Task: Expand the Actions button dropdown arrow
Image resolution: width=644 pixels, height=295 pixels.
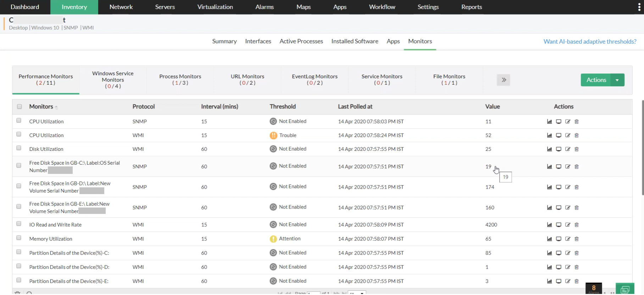Action: pyautogui.click(x=617, y=80)
